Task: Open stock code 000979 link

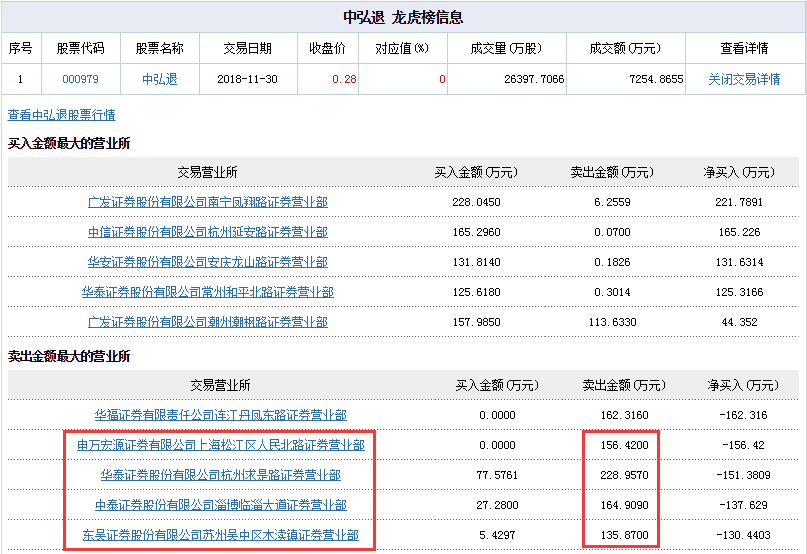Action: pyautogui.click(x=79, y=79)
